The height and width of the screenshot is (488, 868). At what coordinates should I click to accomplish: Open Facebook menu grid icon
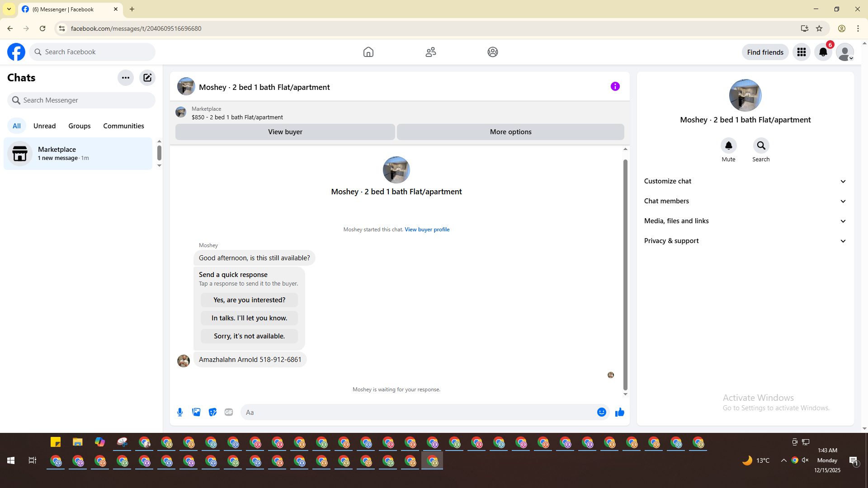801,52
